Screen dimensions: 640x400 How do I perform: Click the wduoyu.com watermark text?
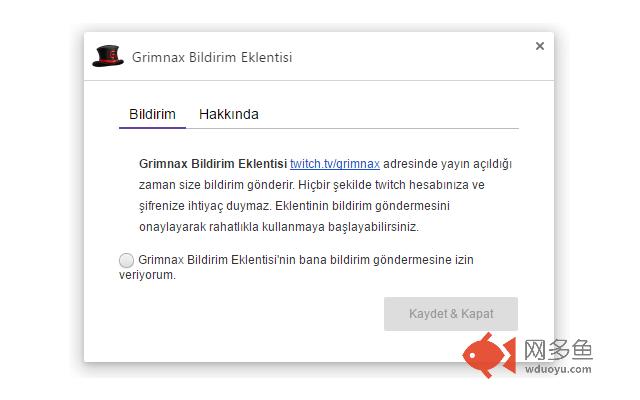(558, 369)
